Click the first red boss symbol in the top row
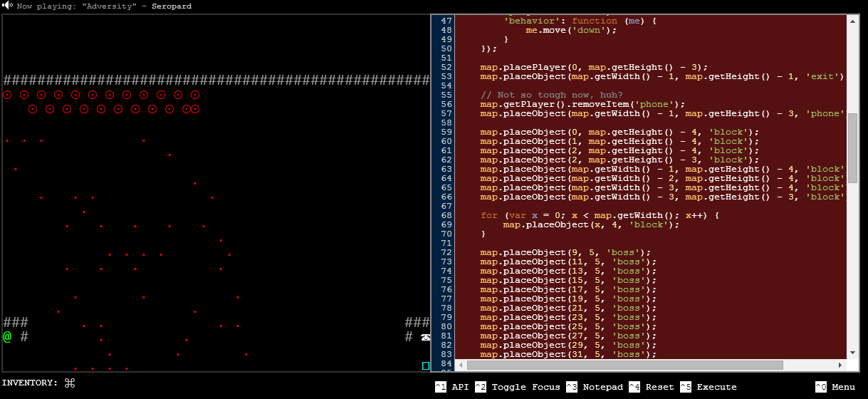This screenshot has height=399, width=868. tap(7, 95)
